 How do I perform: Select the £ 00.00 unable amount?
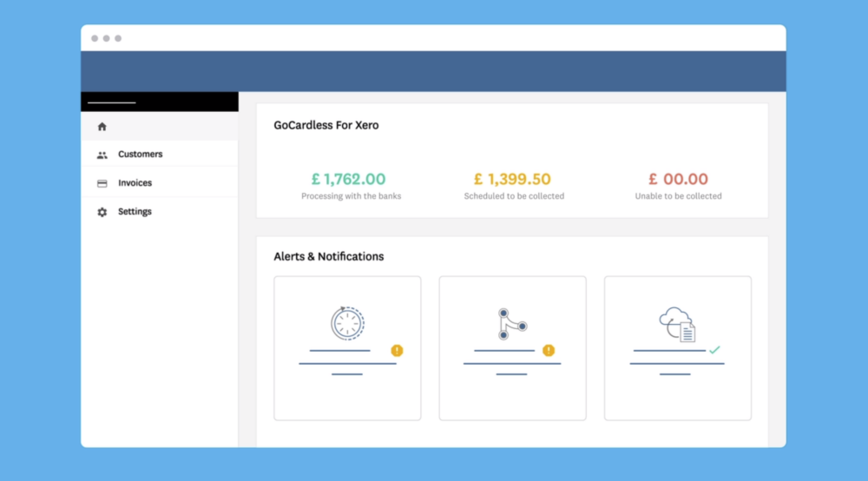click(x=678, y=180)
